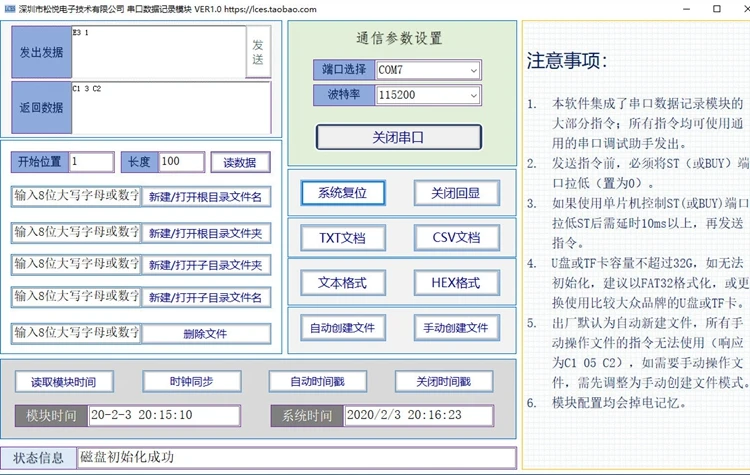Click the 模块时间 field showing 20-2-3 20:15:10
750x475 pixels.
165,415
